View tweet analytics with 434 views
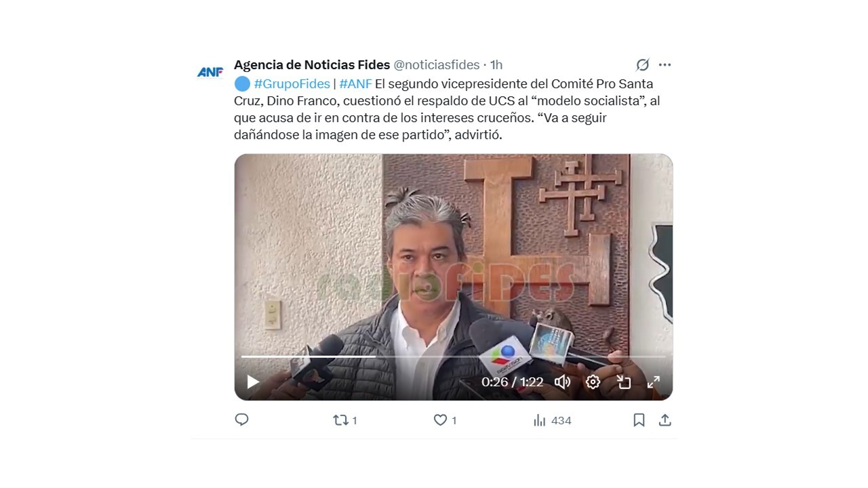Viewport: 868px width, 488px height. click(552, 420)
